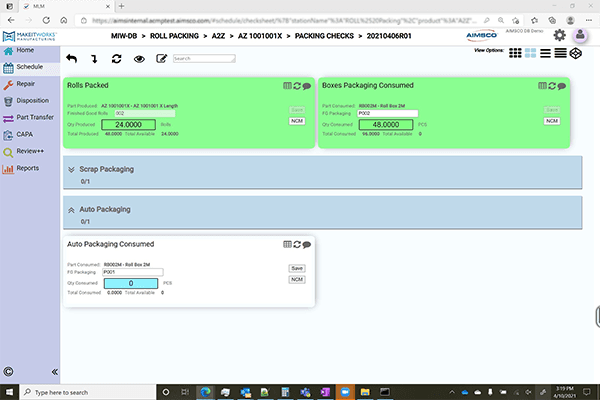The width and height of the screenshot is (600, 400).
Task: Expand the Scrap Packaging section
Action: click(x=71, y=169)
